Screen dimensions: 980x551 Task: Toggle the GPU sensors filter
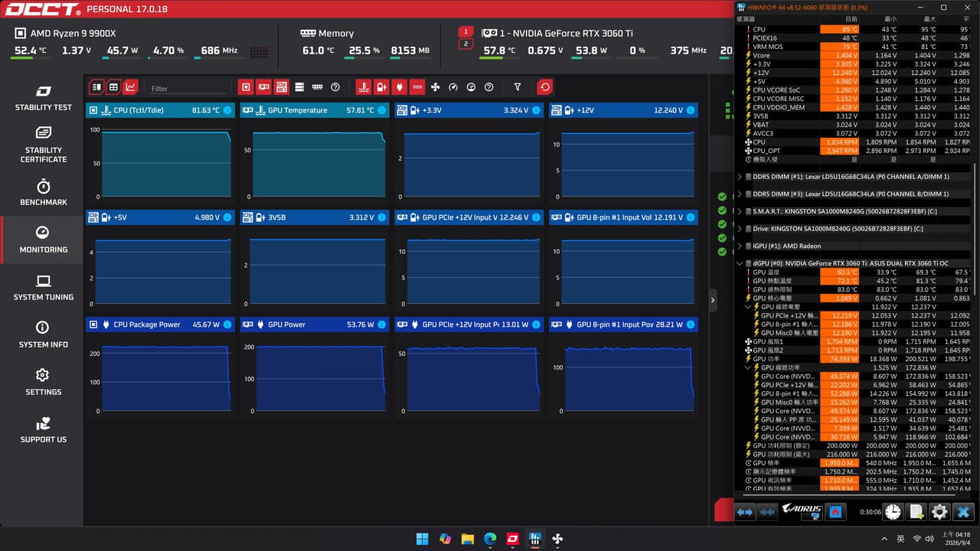tap(263, 87)
